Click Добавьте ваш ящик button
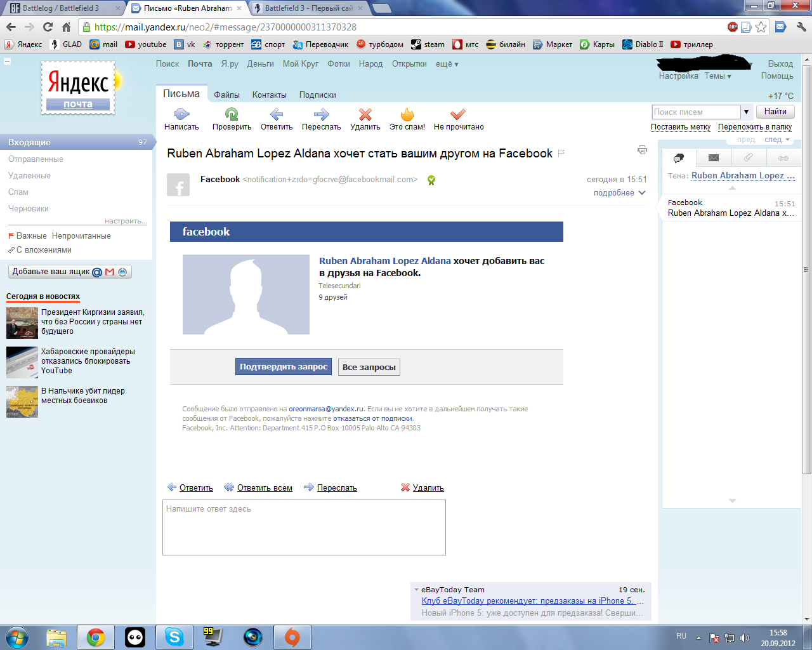 point(70,272)
